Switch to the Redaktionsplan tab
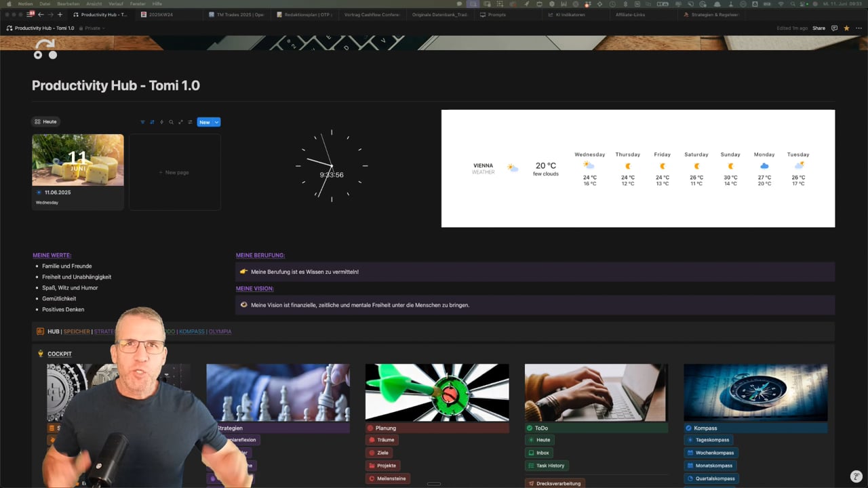Image resolution: width=868 pixels, height=488 pixels. pos(304,14)
